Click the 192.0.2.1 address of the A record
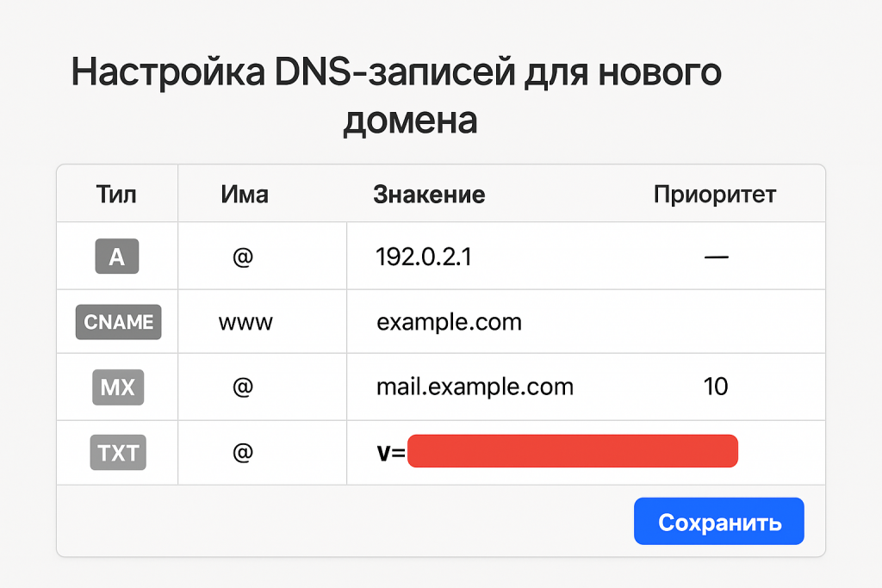The image size is (882, 588). coord(424,256)
